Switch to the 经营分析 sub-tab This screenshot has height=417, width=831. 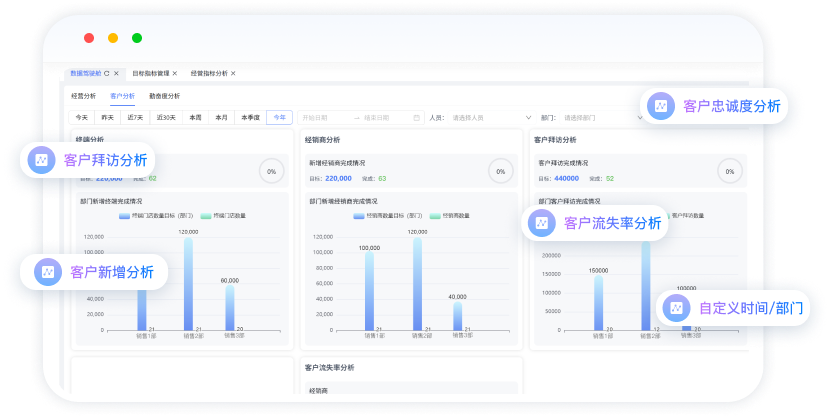pyautogui.click(x=84, y=96)
